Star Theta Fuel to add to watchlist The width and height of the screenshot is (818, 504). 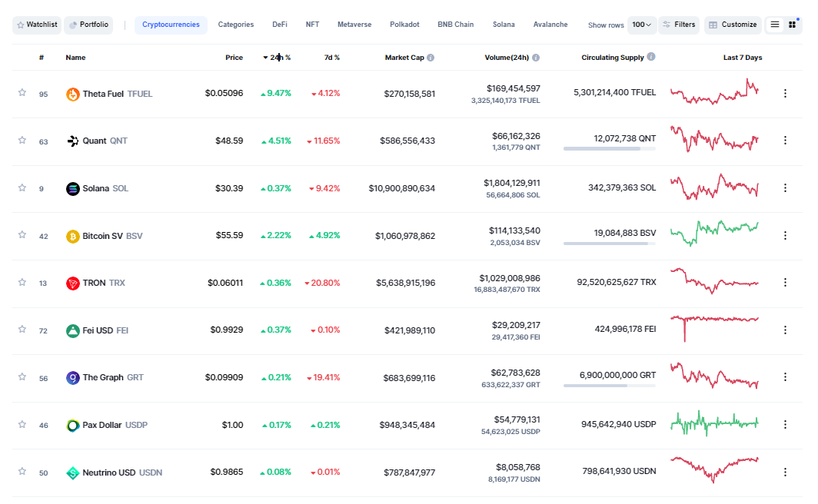(22, 93)
